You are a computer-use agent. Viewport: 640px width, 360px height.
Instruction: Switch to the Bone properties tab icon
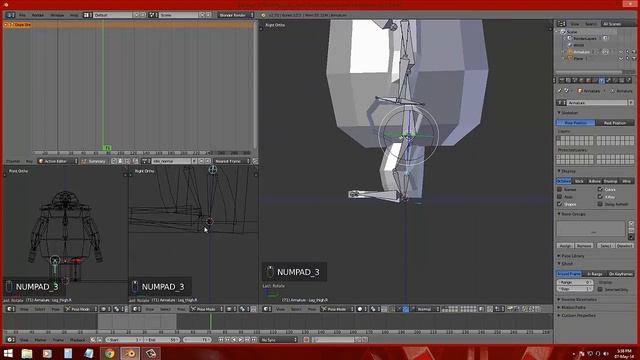point(608,80)
